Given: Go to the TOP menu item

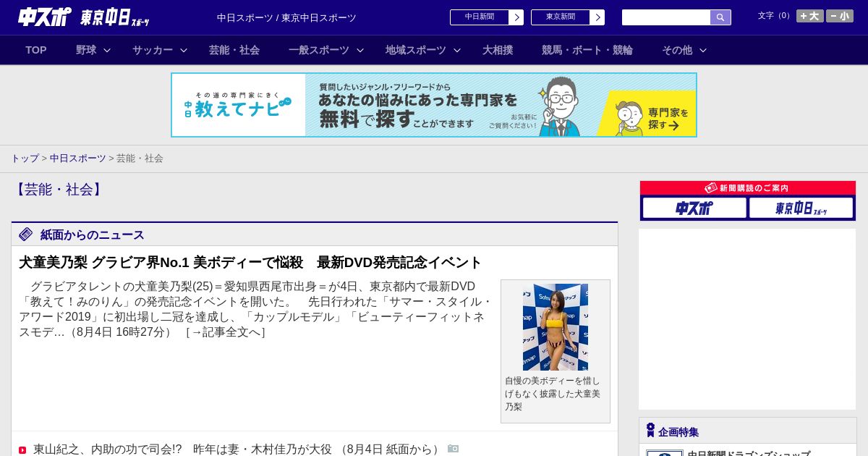Looking at the screenshot, I should (36, 50).
